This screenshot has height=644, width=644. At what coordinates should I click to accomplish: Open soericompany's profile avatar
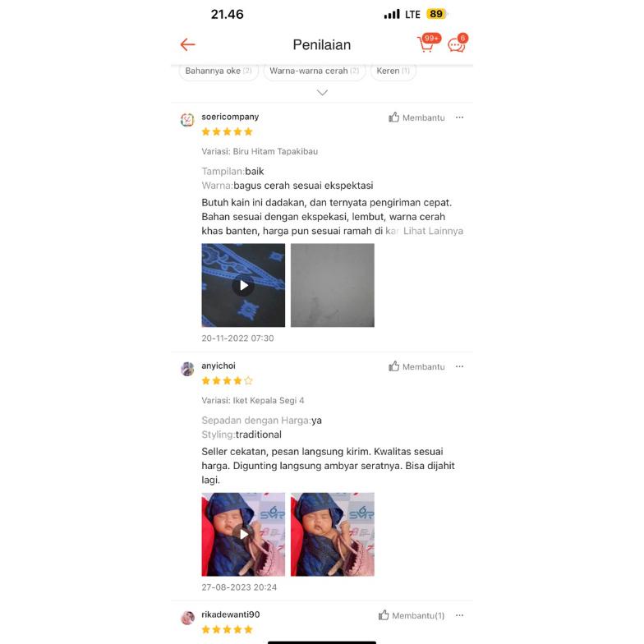coord(187,120)
